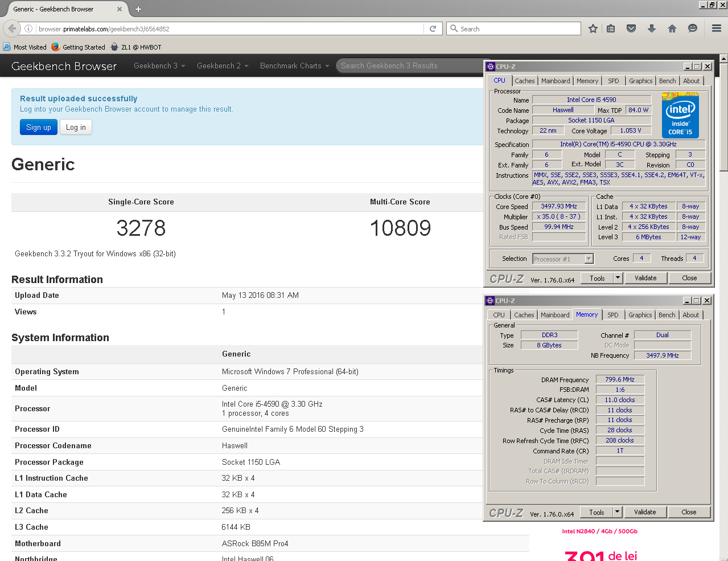Screen dimensions: 728x561
Task: Select the Upload Date May 13 2016 value
Action: click(260, 295)
